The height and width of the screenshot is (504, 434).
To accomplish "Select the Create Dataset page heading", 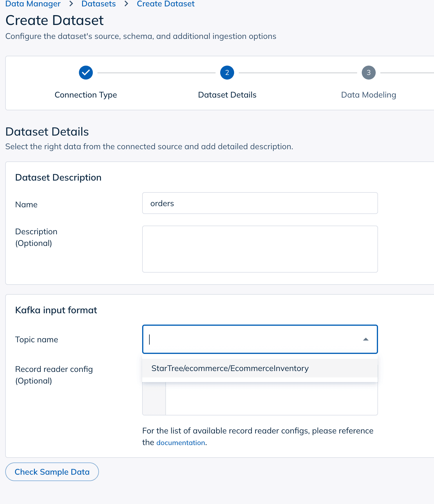I will [55, 20].
